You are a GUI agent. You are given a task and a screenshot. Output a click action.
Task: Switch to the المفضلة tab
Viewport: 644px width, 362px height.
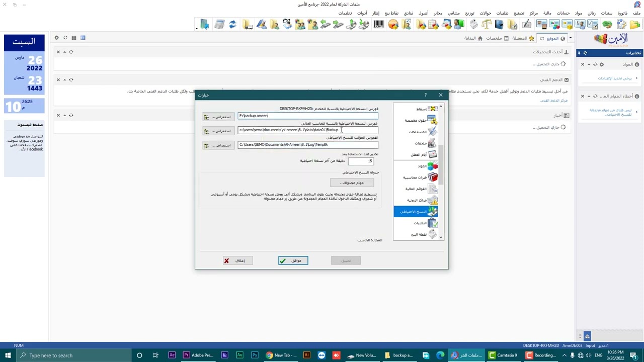click(523, 38)
